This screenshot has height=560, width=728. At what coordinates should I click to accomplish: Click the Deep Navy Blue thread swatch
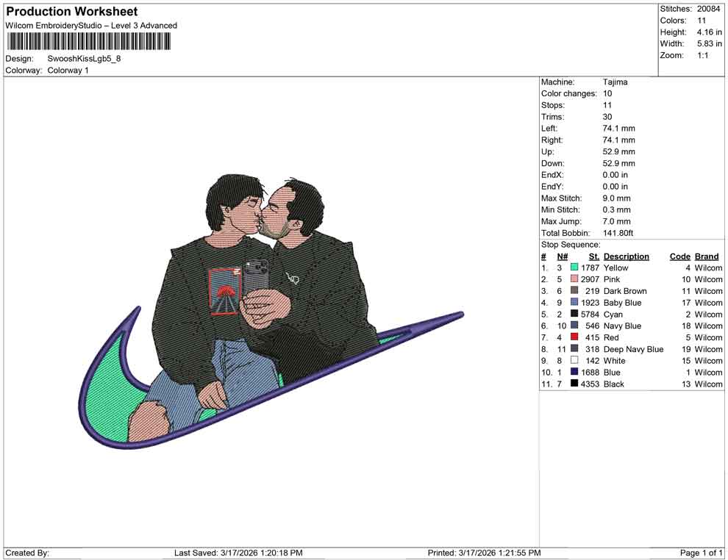click(x=574, y=348)
